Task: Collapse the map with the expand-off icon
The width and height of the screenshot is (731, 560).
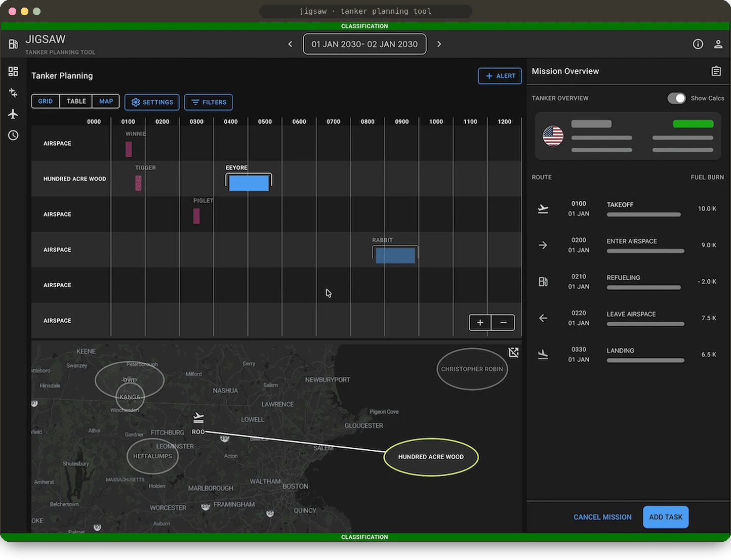Action: [x=513, y=352]
